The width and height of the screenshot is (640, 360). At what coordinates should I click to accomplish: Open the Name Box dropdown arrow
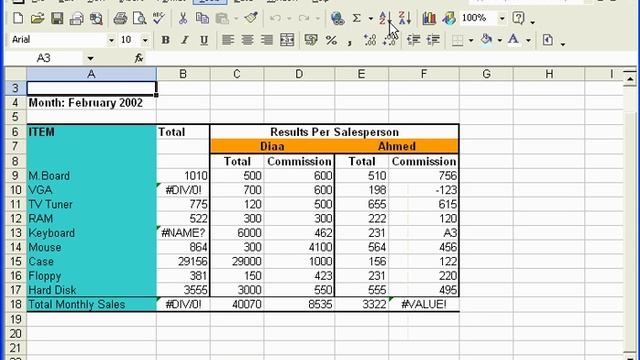[90, 58]
